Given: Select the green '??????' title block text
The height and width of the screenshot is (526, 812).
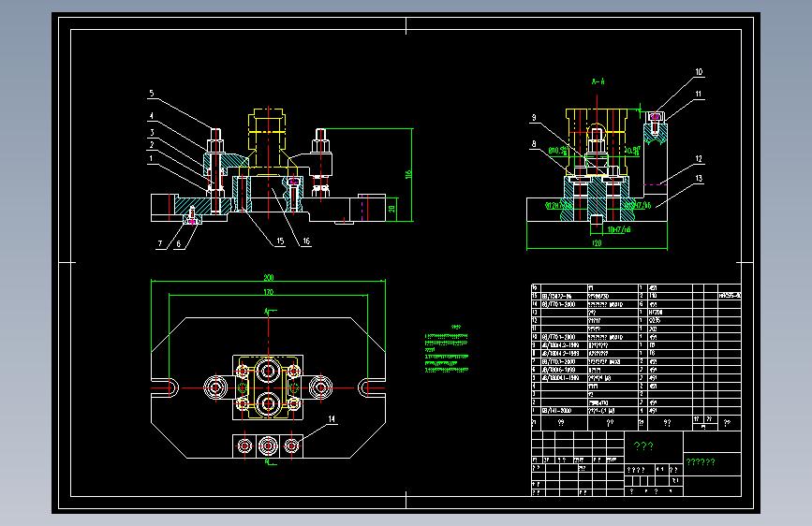Looking at the screenshot, I should pos(701,461).
